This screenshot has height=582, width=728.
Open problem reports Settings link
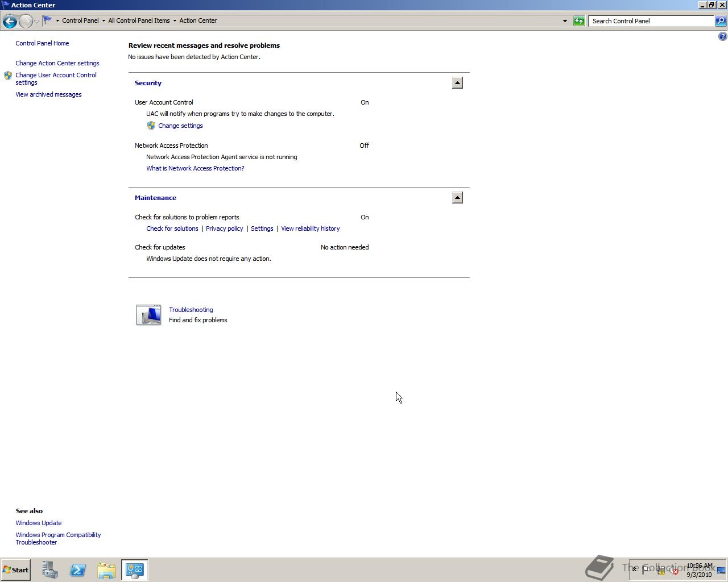click(x=262, y=228)
